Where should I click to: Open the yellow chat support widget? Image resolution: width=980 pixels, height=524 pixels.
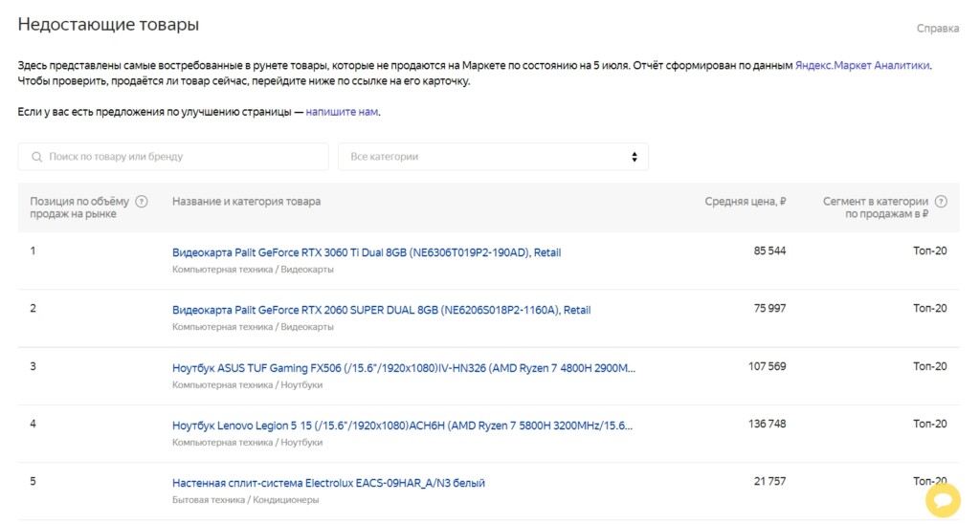(942, 499)
